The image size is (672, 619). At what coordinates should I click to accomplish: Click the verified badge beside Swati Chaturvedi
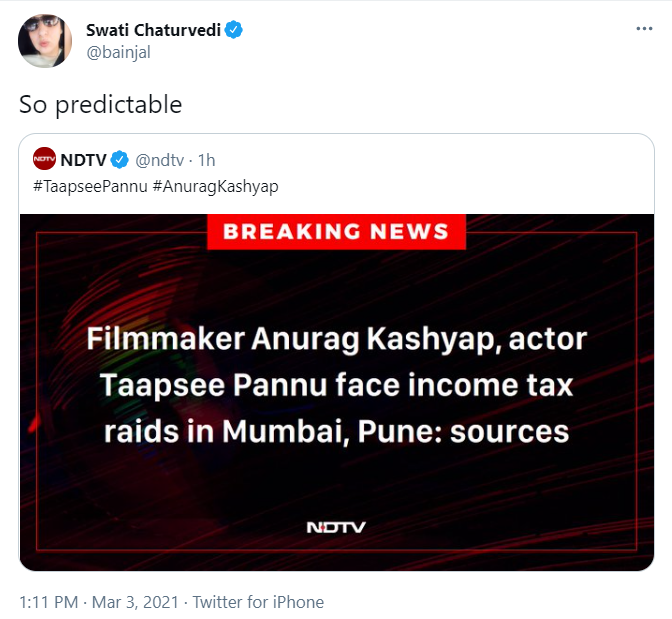pos(234,31)
